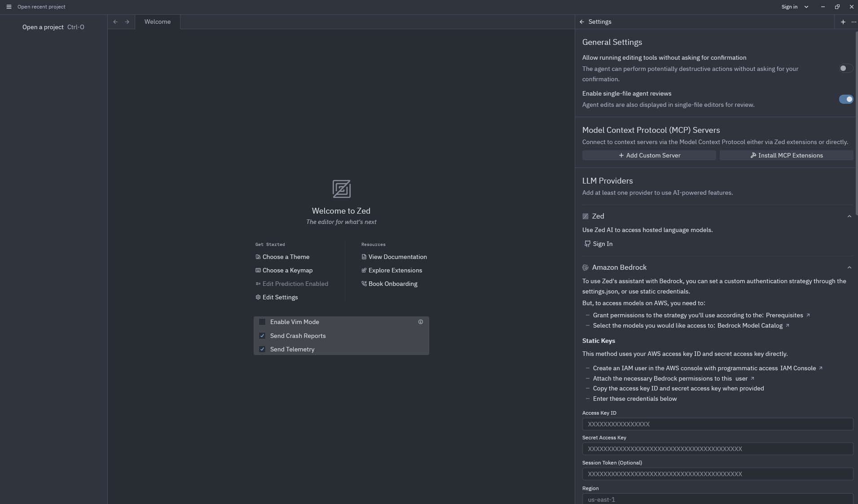Click the Session Token input field
This screenshot has height=504, width=858.
717,474
